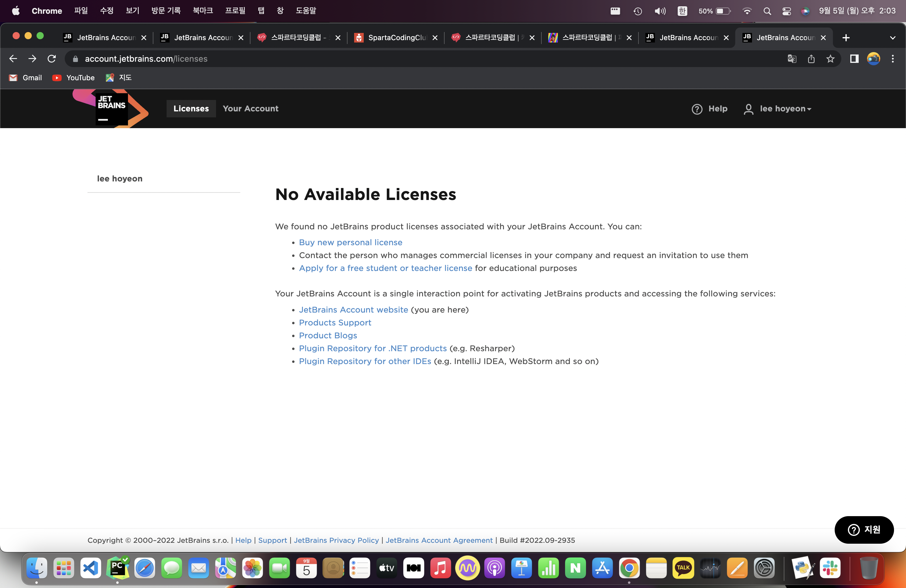Open KakaoTalk from the Dock
This screenshot has width=906, height=588.
coord(683,568)
